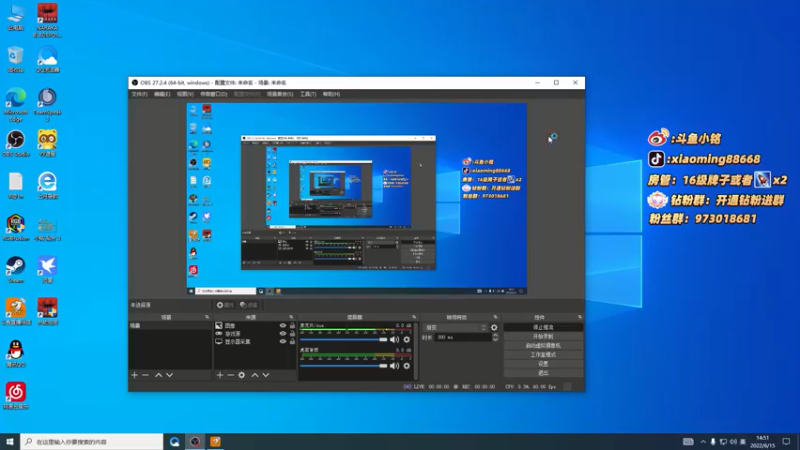Open the desktop audio channel's gear settings
This screenshot has width=800, height=450.
pyautogui.click(x=407, y=366)
